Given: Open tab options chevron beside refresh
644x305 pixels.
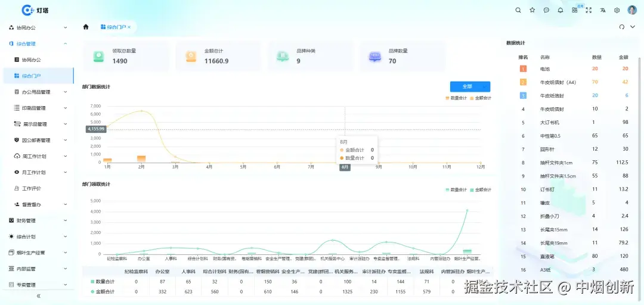Looking at the screenshot, I should (x=633, y=27).
